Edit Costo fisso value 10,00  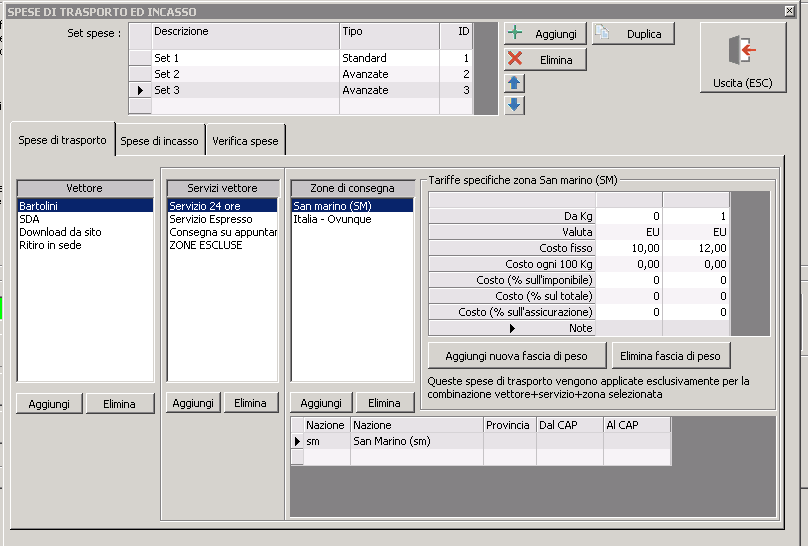point(629,248)
